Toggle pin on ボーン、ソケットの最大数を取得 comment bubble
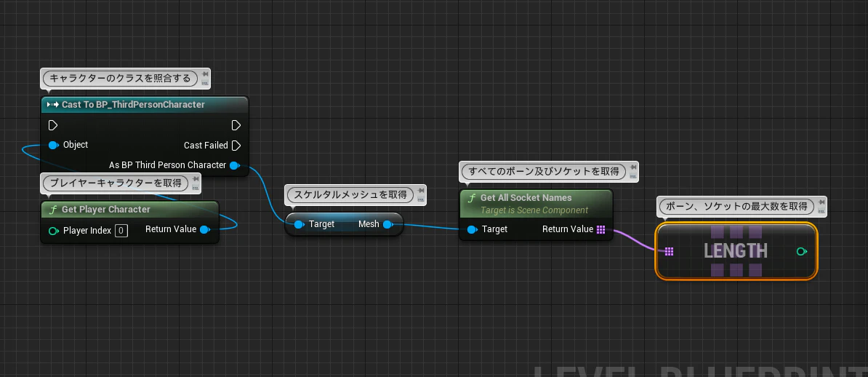This screenshot has height=377, width=868. 821,202
